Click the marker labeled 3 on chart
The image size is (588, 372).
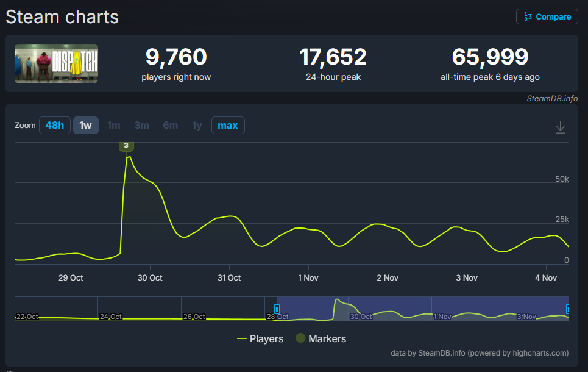pyautogui.click(x=126, y=146)
